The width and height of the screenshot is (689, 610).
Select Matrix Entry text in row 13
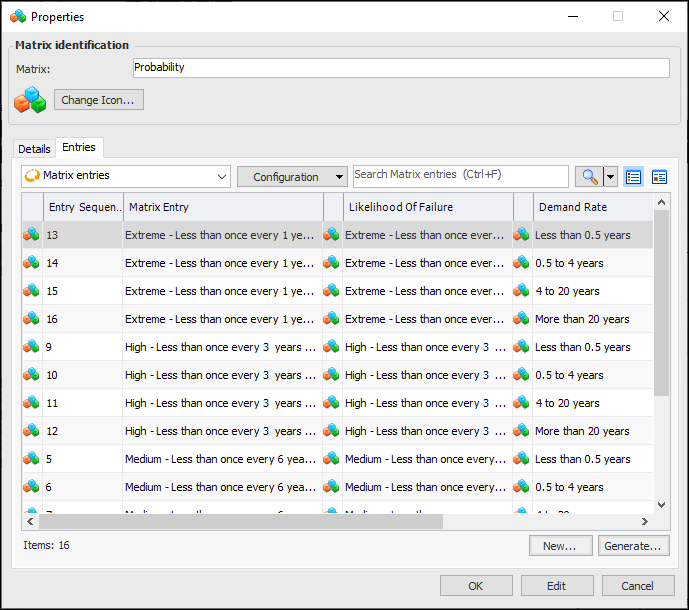point(220,235)
